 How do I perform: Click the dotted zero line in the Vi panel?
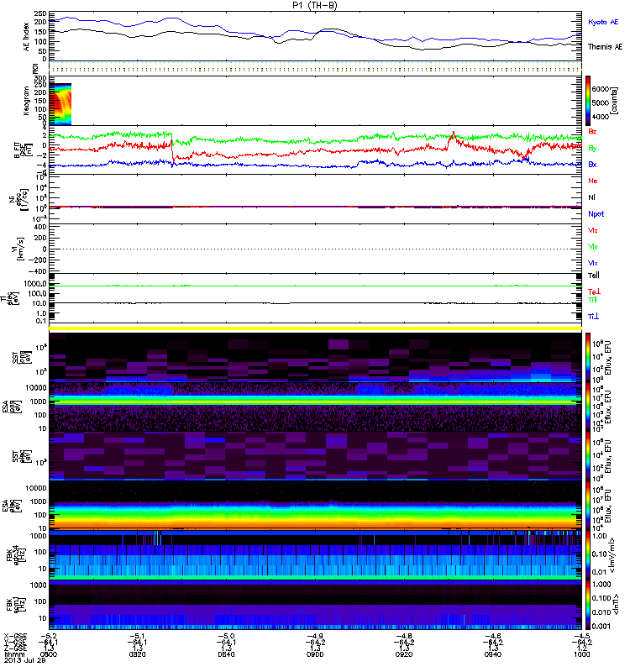point(315,249)
